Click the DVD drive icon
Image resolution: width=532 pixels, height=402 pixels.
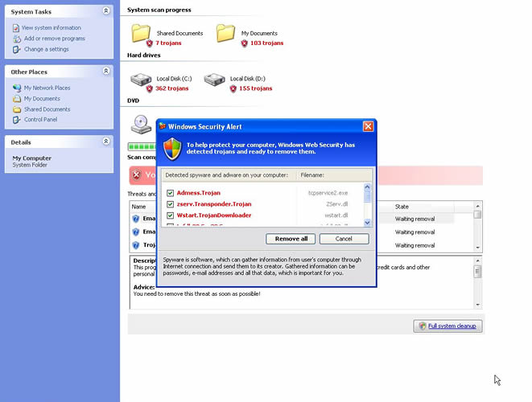click(140, 124)
